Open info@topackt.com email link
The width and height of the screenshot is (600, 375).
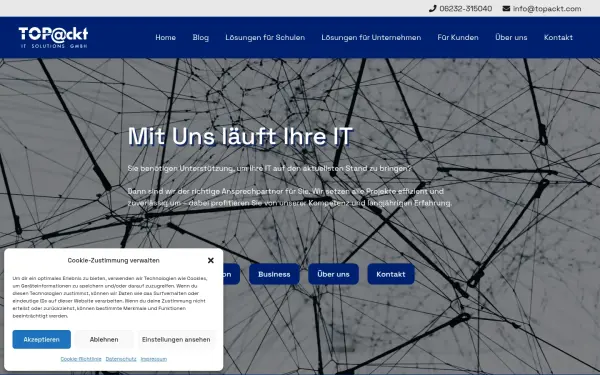point(547,8)
